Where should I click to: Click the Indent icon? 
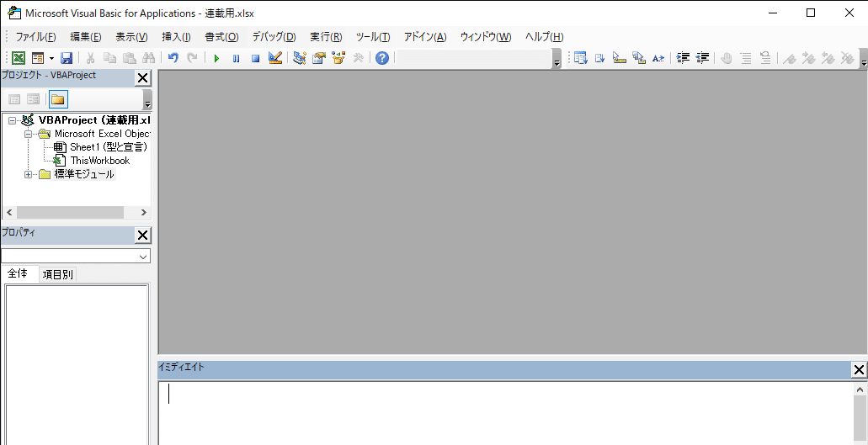[683, 58]
